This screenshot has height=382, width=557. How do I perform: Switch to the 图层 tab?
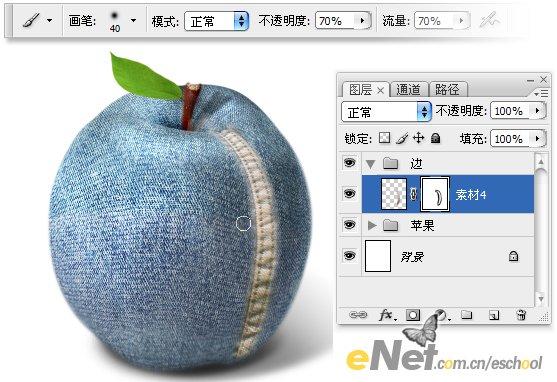click(360, 90)
